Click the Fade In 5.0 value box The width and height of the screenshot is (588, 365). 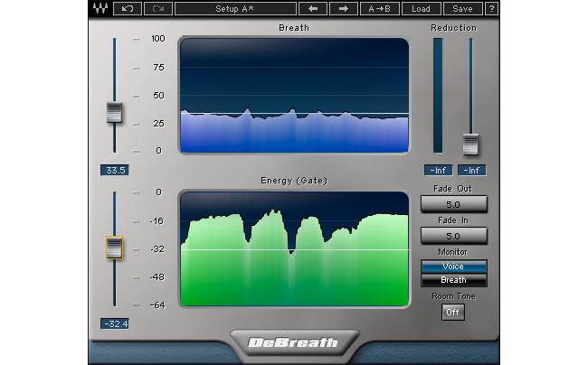tap(453, 236)
